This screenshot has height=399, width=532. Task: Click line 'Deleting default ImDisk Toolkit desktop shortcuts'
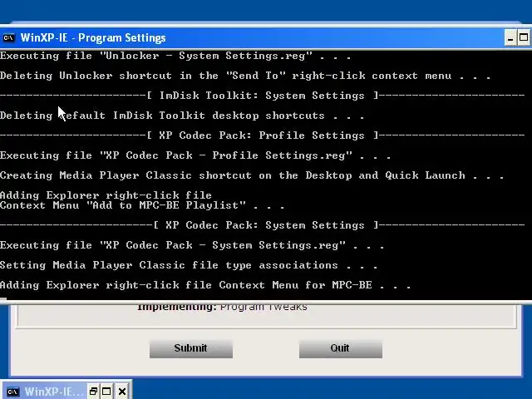tap(182, 116)
